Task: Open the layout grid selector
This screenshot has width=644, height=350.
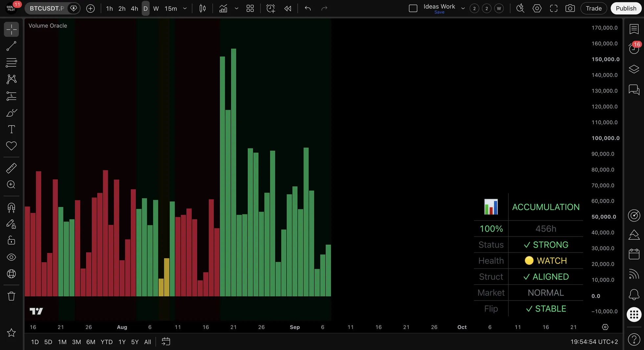Action: tap(250, 9)
